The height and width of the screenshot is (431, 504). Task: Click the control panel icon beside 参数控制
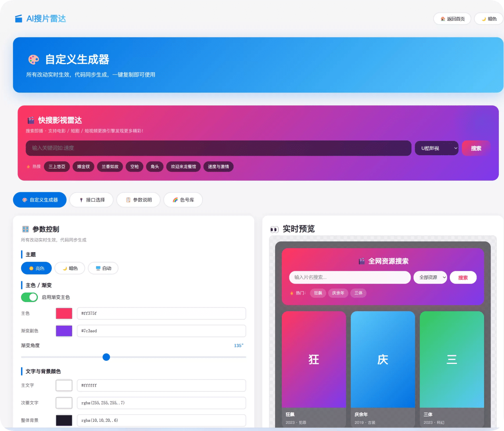(x=26, y=229)
